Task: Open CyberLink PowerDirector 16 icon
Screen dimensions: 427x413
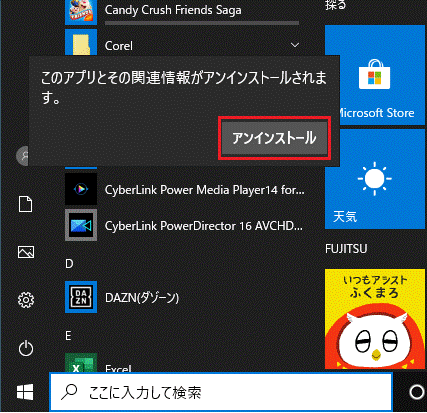Action: pos(81,225)
